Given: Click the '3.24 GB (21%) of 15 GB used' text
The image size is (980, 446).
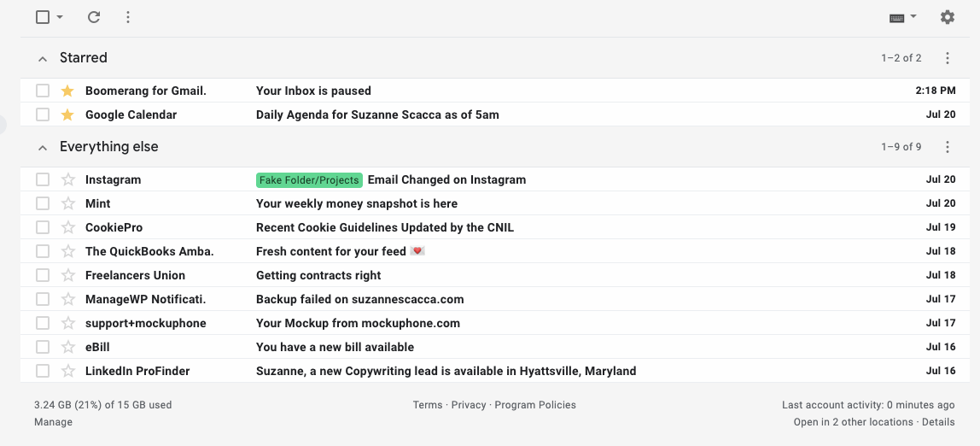Looking at the screenshot, I should coord(103,405).
